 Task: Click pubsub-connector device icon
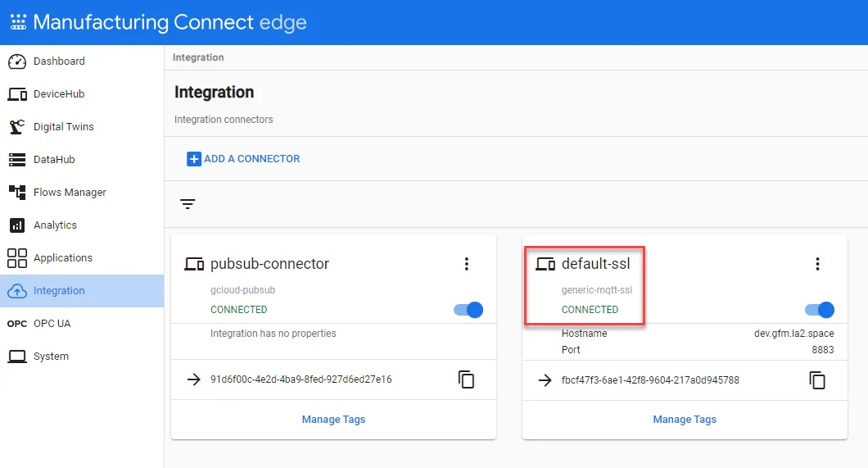point(194,264)
